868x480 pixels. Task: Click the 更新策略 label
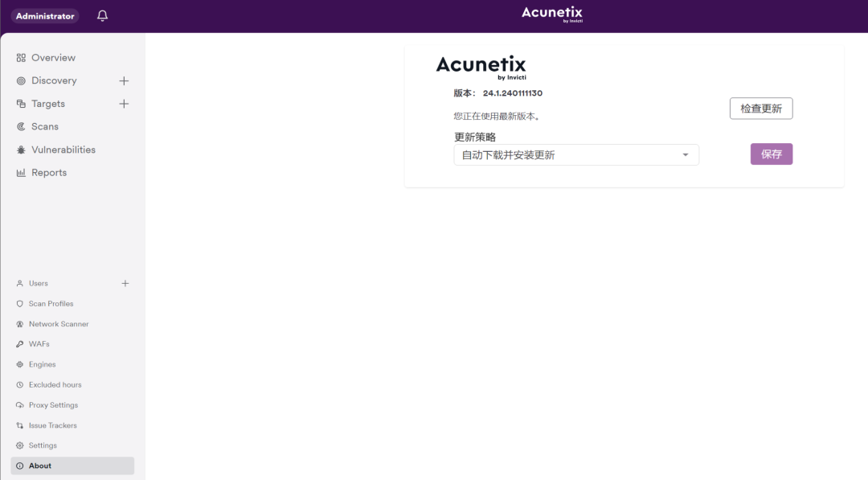(x=475, y=137)
